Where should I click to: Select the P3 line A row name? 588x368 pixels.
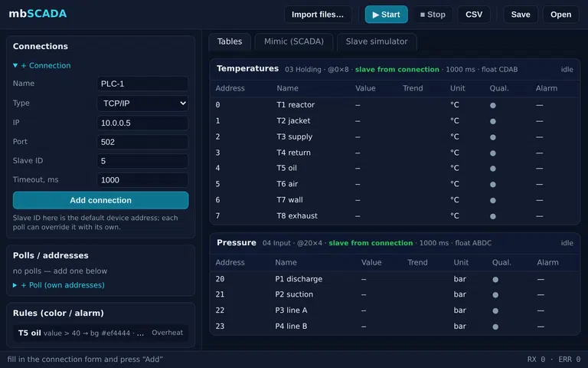(x=291, y=310)
